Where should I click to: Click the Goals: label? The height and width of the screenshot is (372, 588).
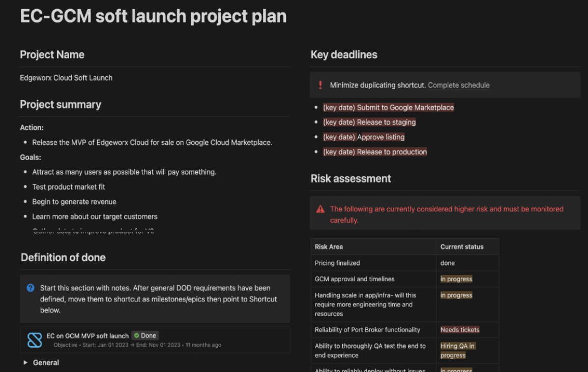tap(31, 158)
